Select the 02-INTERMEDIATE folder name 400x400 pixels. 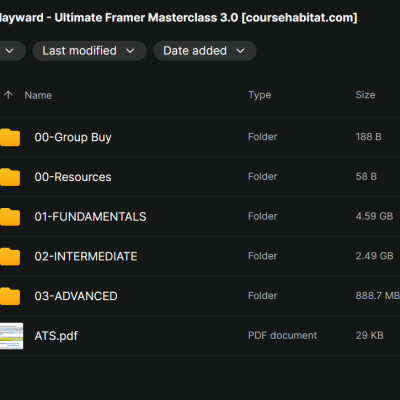(x=86, y=256)
